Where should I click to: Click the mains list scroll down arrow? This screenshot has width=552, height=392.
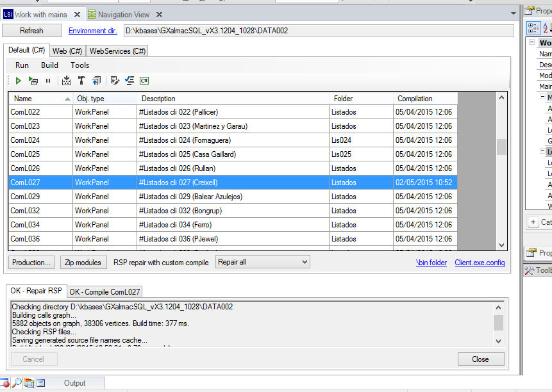point(501,245)
